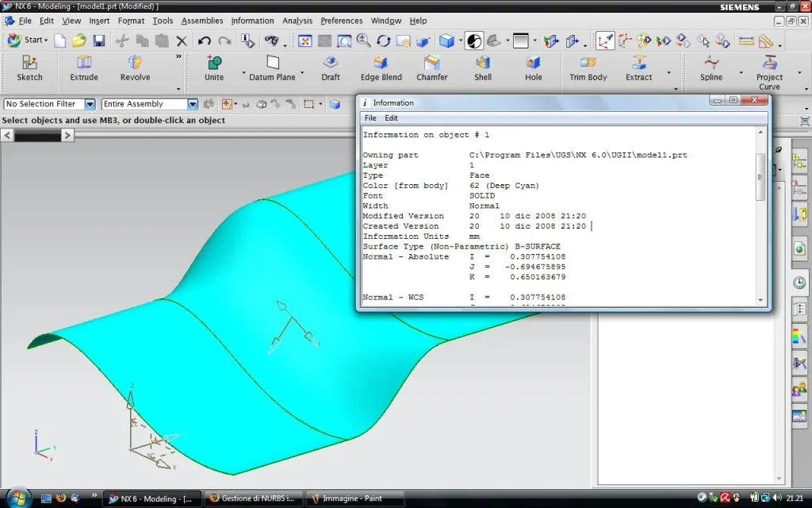This screenshot has width=812, height=508.
Task: Open the Assemblies menu
Action: click(201, 21)
